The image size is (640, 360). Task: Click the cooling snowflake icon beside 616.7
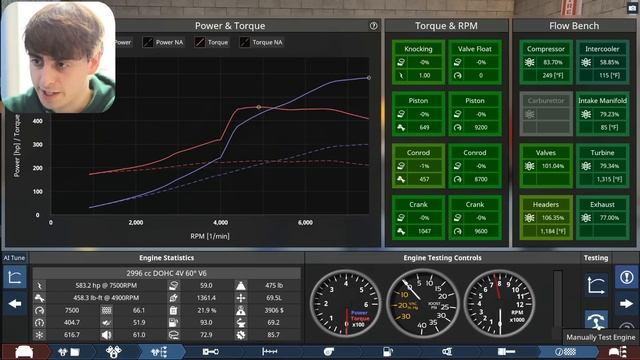pos(40,335)
